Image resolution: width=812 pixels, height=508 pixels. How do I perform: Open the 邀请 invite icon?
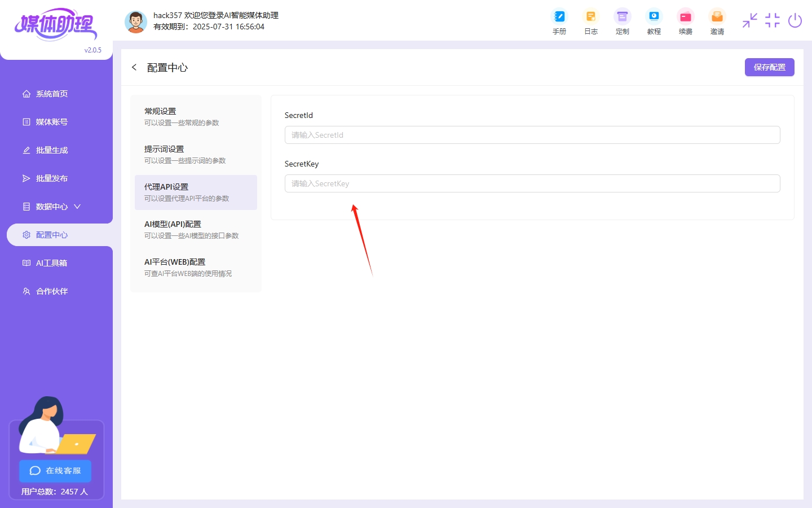click(x=717, y=21)
